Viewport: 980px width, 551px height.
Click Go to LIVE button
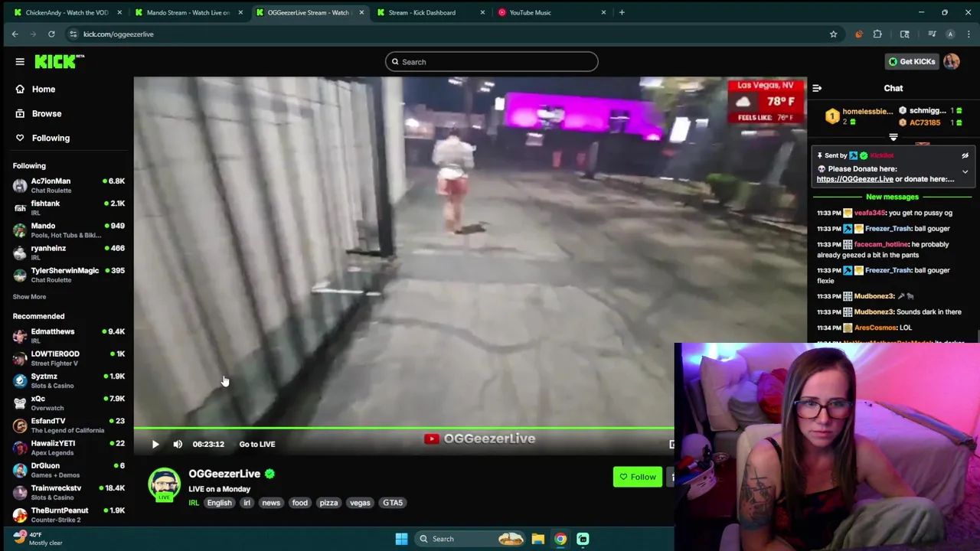257,444
